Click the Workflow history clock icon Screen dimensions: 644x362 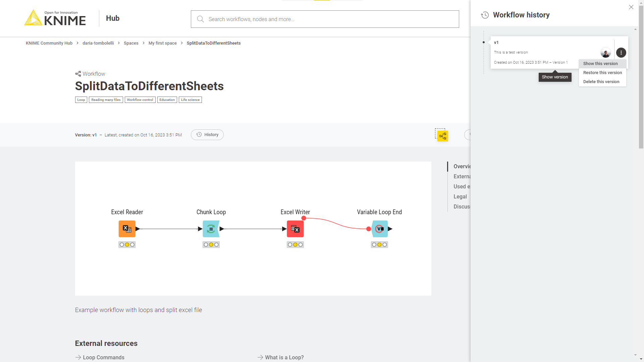(485, 15)
